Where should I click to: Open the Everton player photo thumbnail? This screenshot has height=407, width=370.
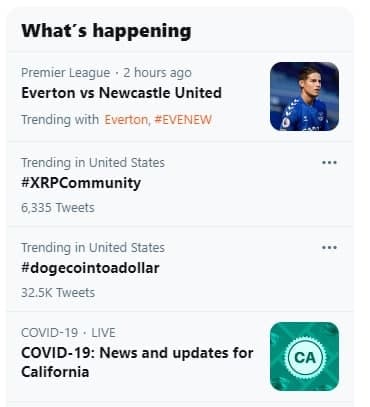[x=304, y=96]
